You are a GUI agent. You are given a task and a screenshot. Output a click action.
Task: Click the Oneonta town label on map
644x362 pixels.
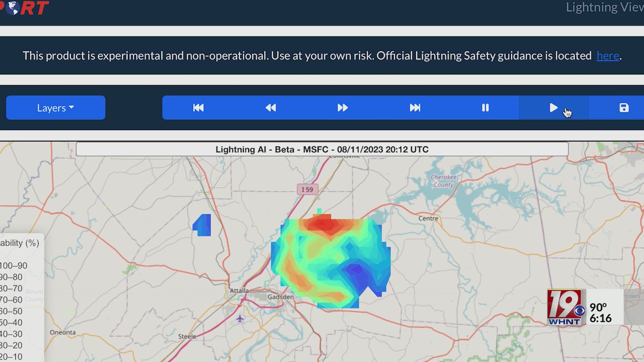click(63, 333)
